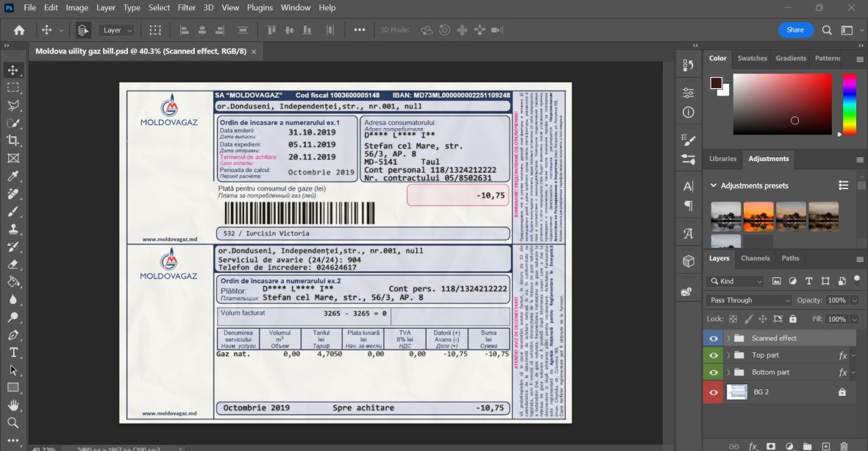This screenshot has width=868, height=451.
Task: Open more options ellipsis in options bar
Action: point(359,30)
